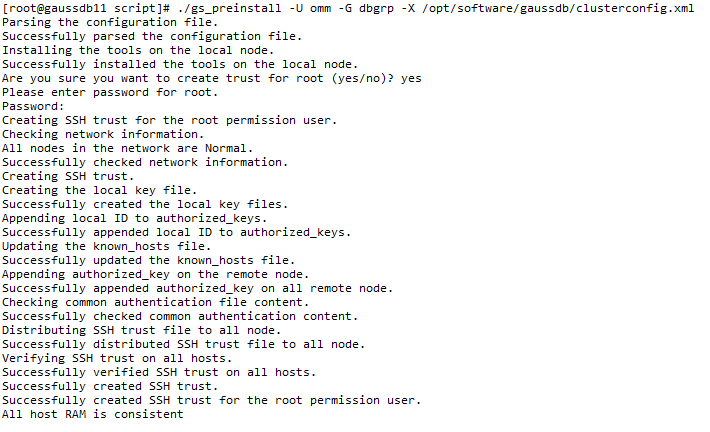
Task: Click 'Appending local ID to authorized_keys' line
Action: point(134,218)
